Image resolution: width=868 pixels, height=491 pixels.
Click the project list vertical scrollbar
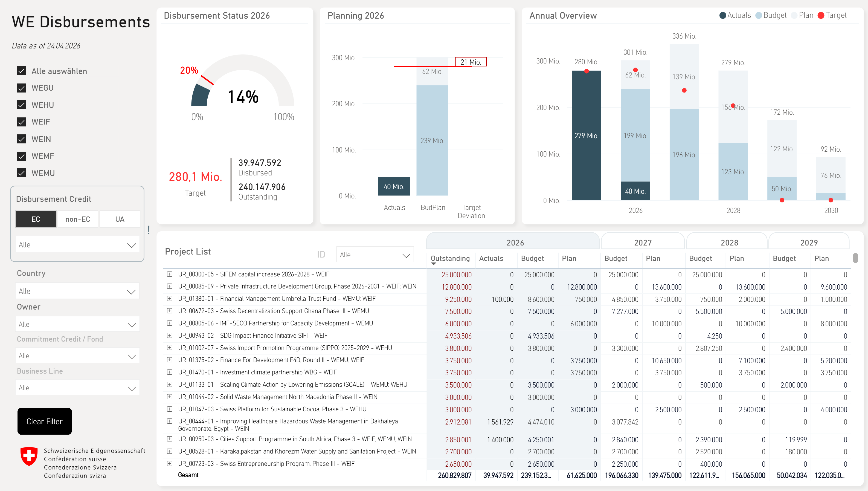tap(855, 258)
